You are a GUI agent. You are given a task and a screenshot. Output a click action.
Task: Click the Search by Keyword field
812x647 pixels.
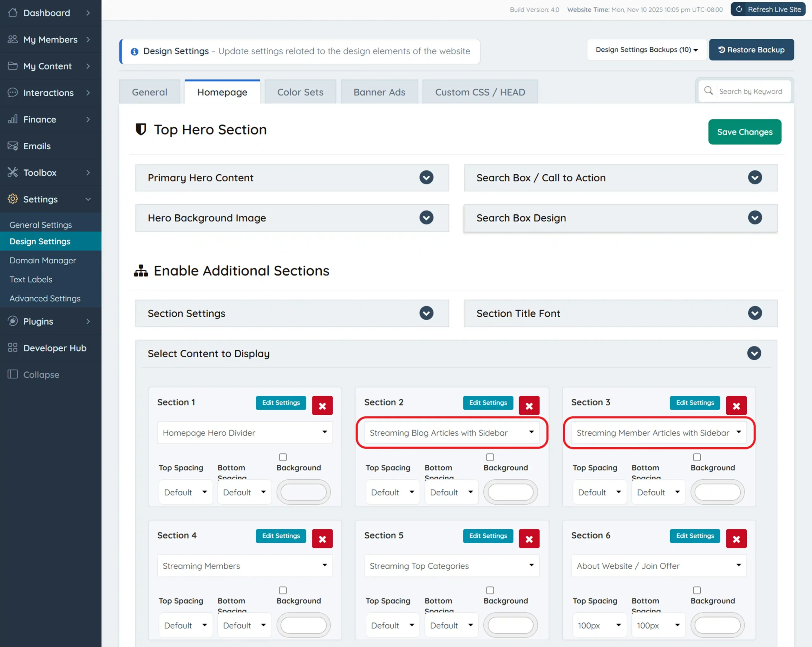coord(750,91)
